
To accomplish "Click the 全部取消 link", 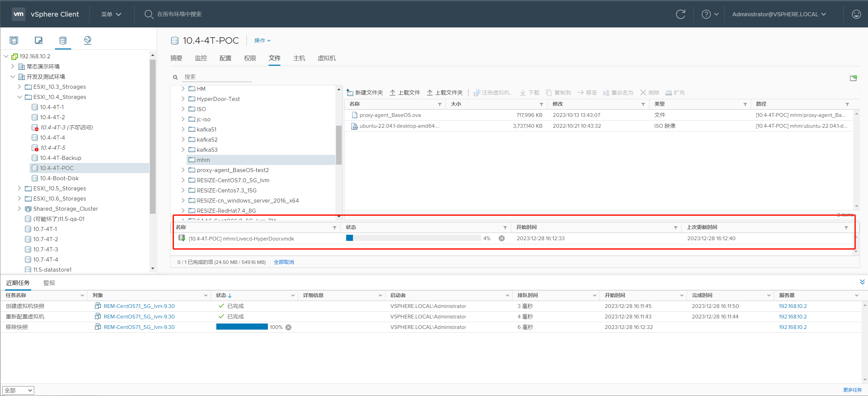I will point(284,262).
